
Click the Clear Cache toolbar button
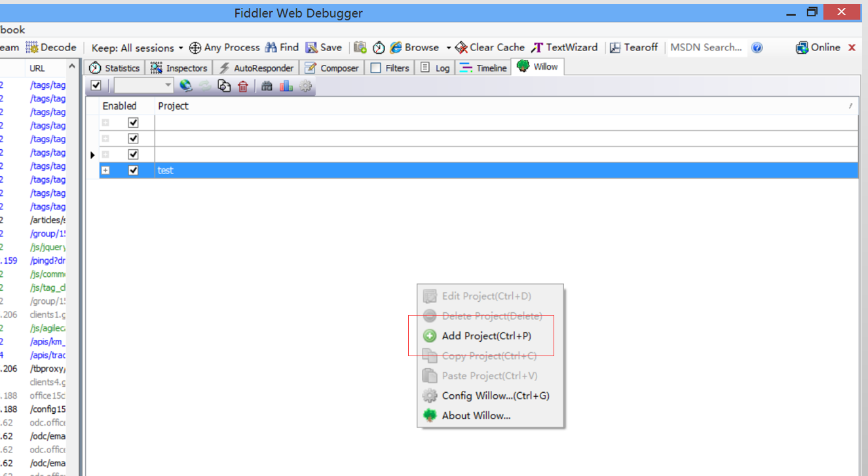pos(489,47)
